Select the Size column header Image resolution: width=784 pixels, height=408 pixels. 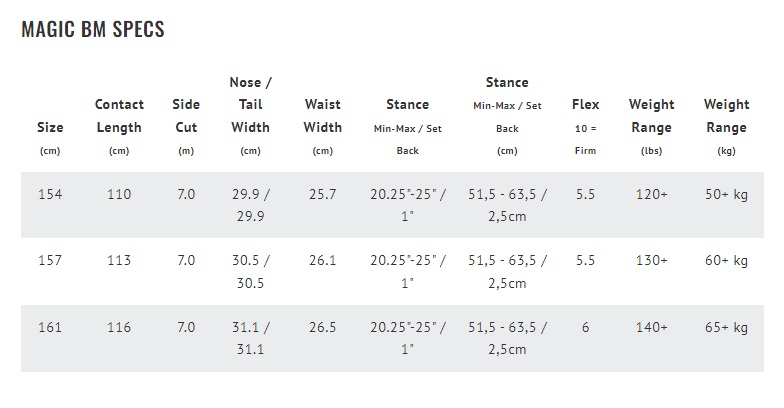pyautogui.click(x=50, y=138)
